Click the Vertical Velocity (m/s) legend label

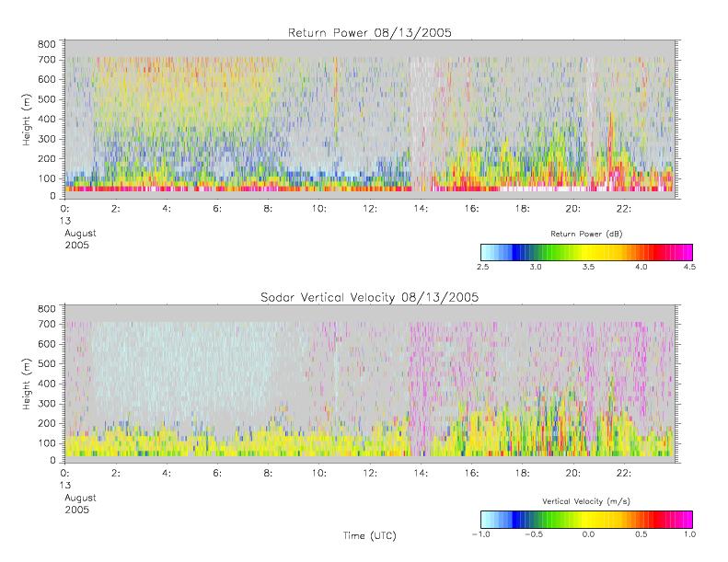tap(586, 501)
